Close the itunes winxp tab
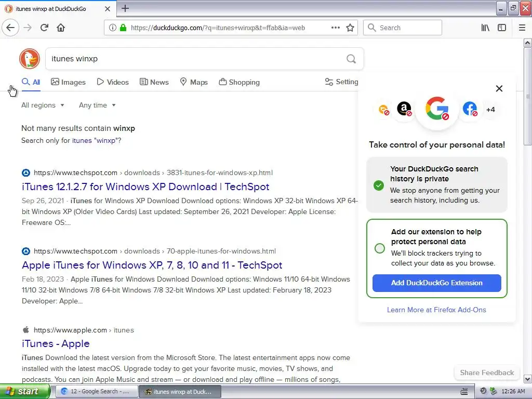 tap(108, 9)
